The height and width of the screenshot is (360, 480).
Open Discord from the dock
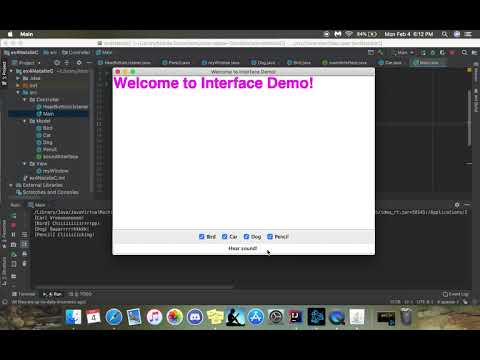pyautogui.click(x=195, y=317)
